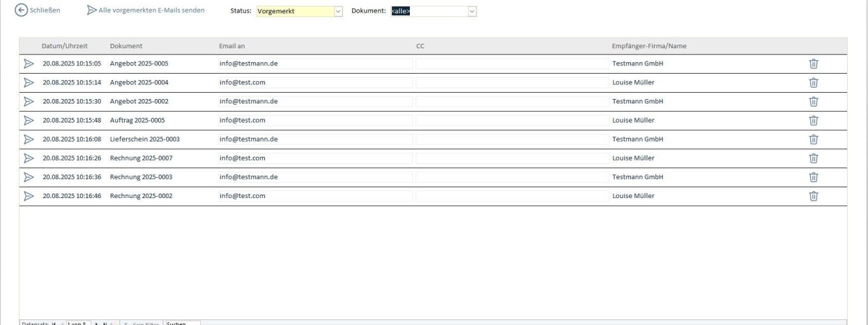Click the Empfänger-Firma/Name column header
The image size is (868, 325).
[x=649, y=46]
